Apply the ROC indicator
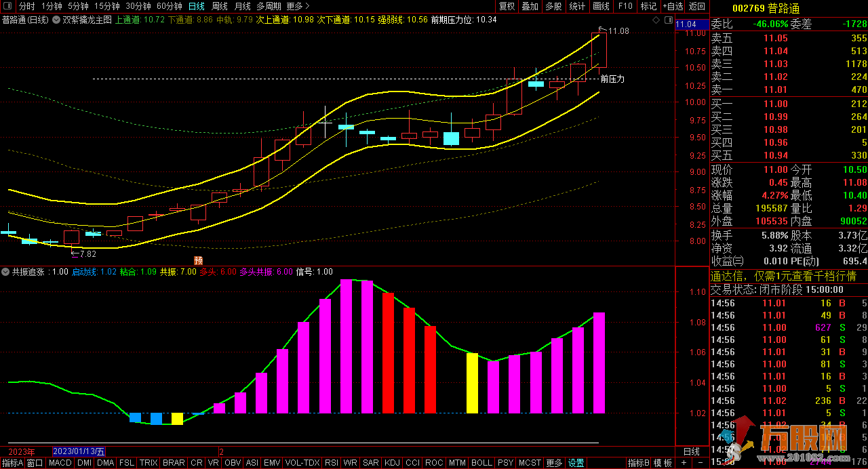Viewport: 868px width, 469px height. coord(434,463)
